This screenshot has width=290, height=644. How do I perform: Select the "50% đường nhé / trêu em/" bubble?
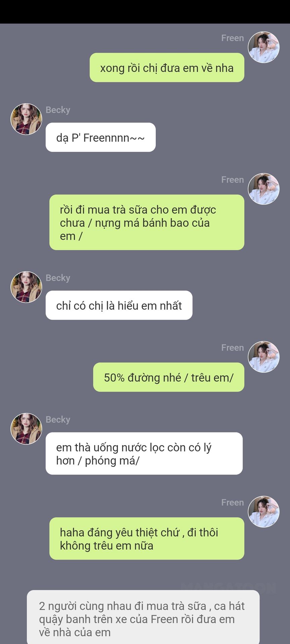pyautogui.click(x=168, y=377)
